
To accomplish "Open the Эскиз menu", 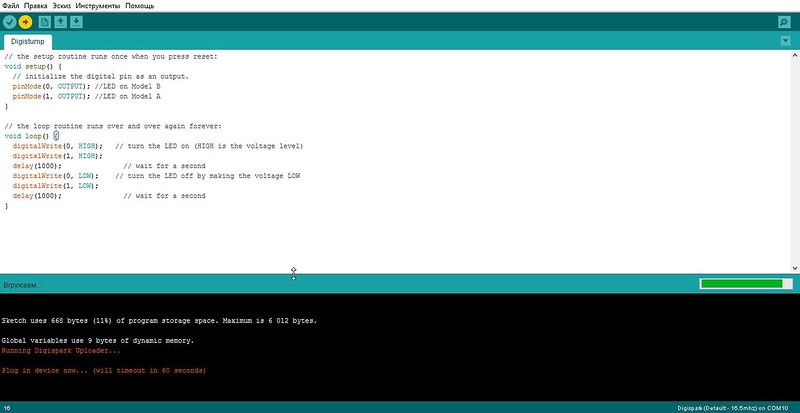I will (x=62, y=6).
